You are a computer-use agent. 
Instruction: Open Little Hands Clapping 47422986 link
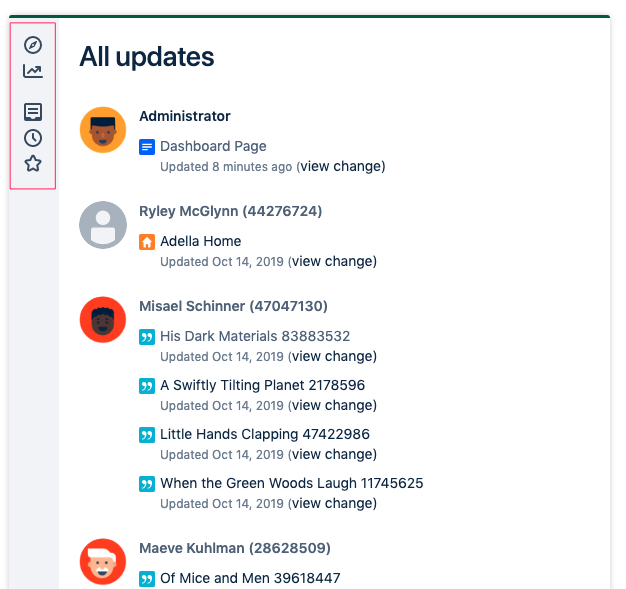point(265,434)
